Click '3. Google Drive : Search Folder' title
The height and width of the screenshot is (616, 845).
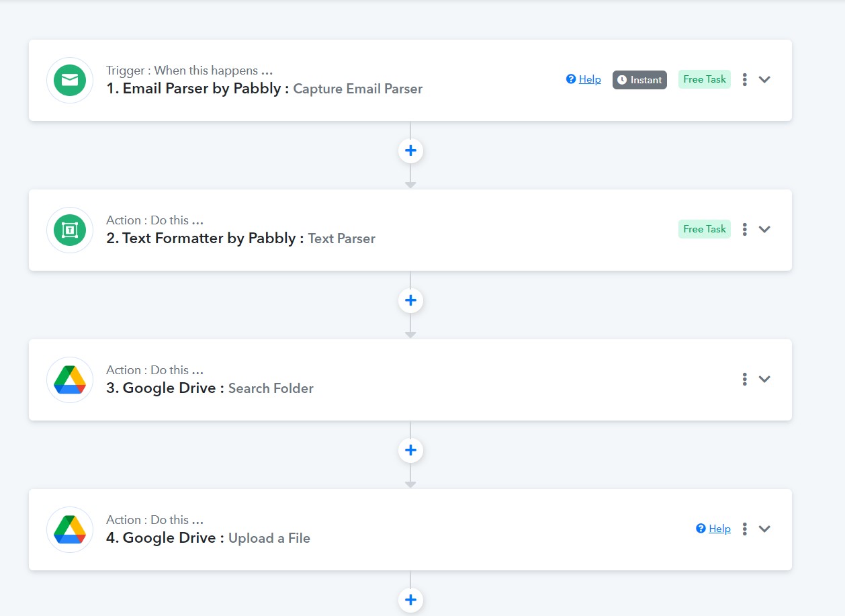tap(210, 388)
